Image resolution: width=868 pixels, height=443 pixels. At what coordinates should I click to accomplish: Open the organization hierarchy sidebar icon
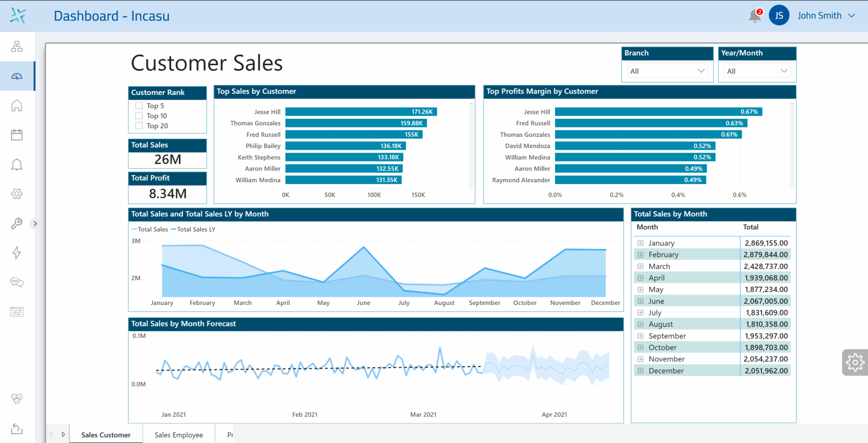tap(17, 46)
